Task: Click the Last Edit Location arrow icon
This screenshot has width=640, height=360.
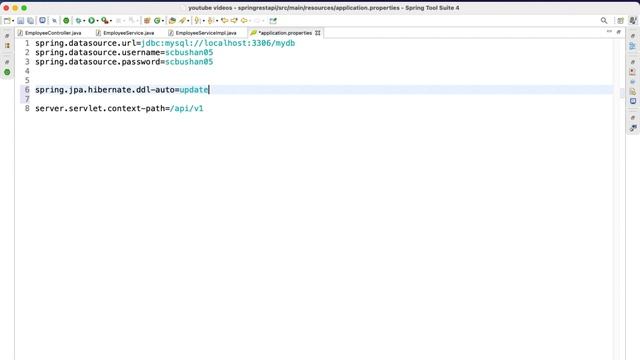Action: pyautogui.click(x=224, y=20)
